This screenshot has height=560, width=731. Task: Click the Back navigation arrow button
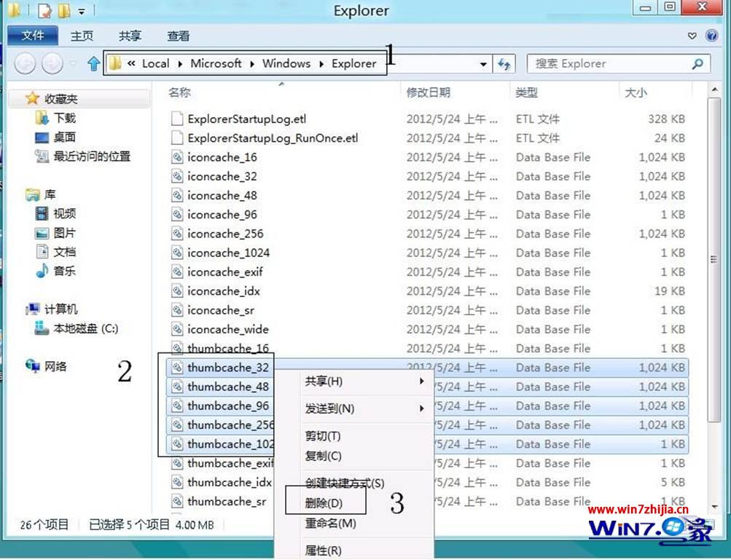[x=25, y=63]
